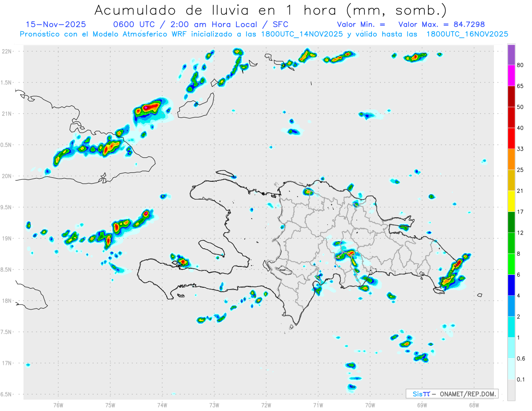Select the yellow legend swatch between 17 and 21

pos(511,201)
